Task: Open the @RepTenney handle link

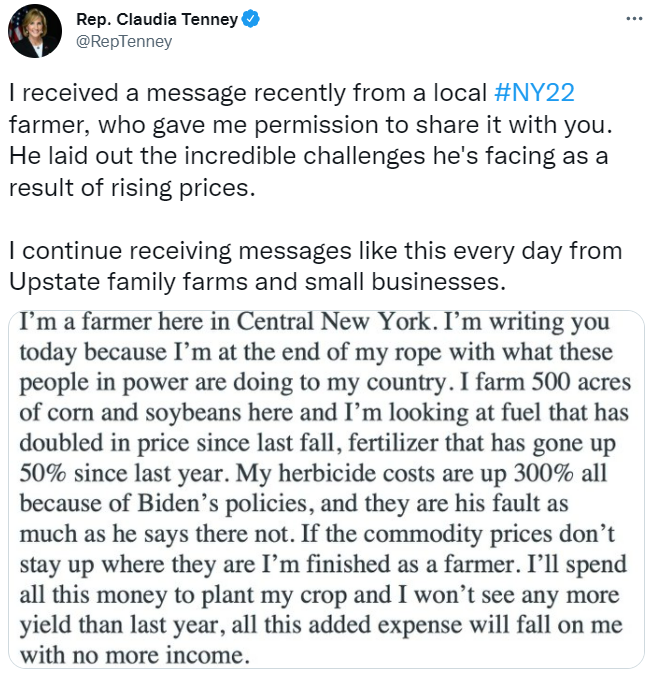Action: [124, 41]
